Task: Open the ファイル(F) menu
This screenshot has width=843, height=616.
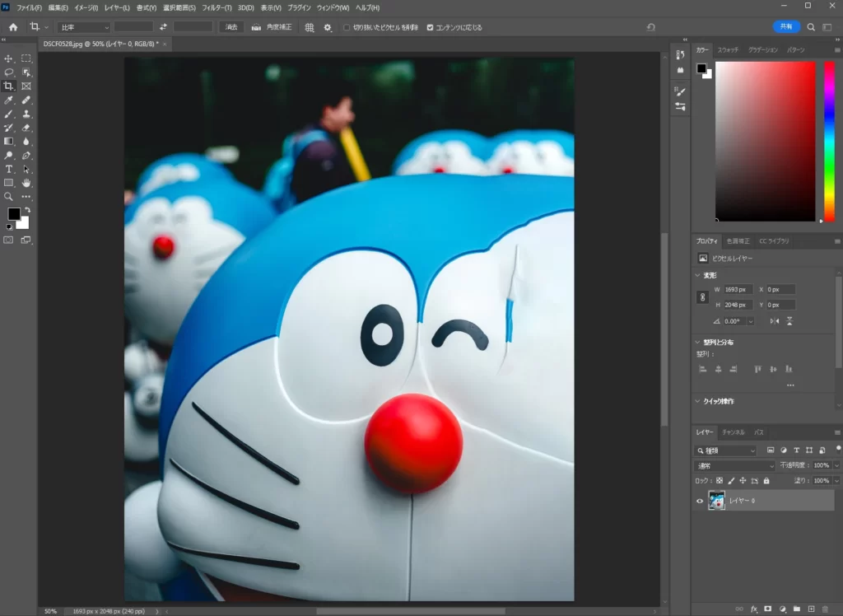Action: [x=29, y=8]
